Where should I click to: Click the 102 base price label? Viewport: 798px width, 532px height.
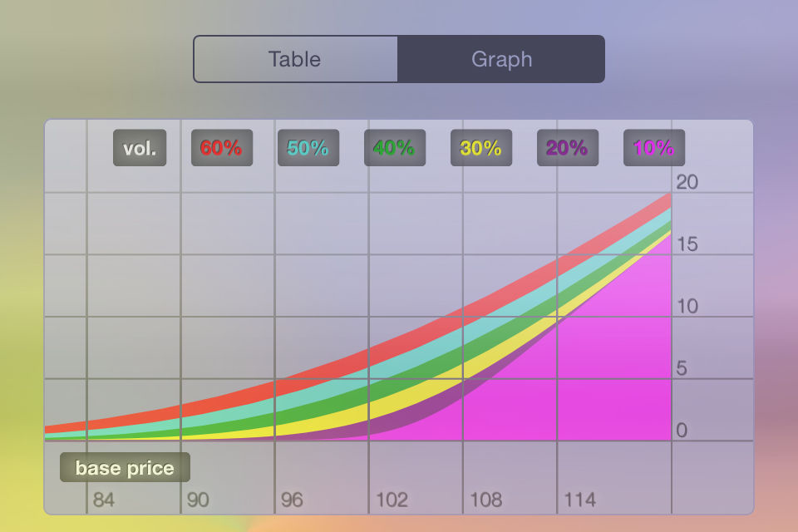(x=392, y=500)
